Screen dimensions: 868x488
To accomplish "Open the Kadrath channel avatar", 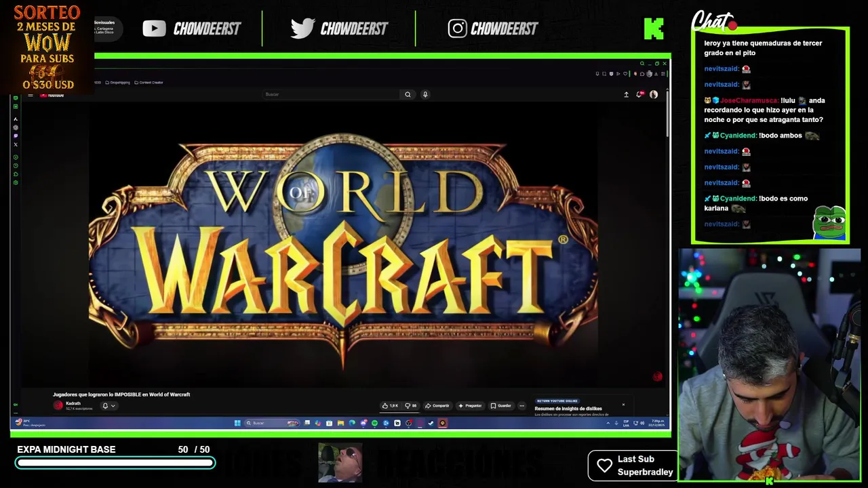I will (58, 405).
